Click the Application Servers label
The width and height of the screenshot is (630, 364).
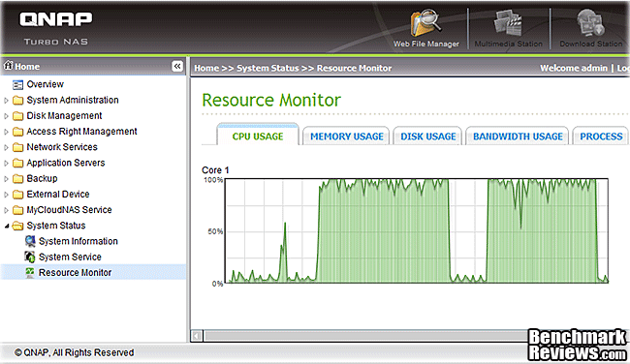click(66, 163)
